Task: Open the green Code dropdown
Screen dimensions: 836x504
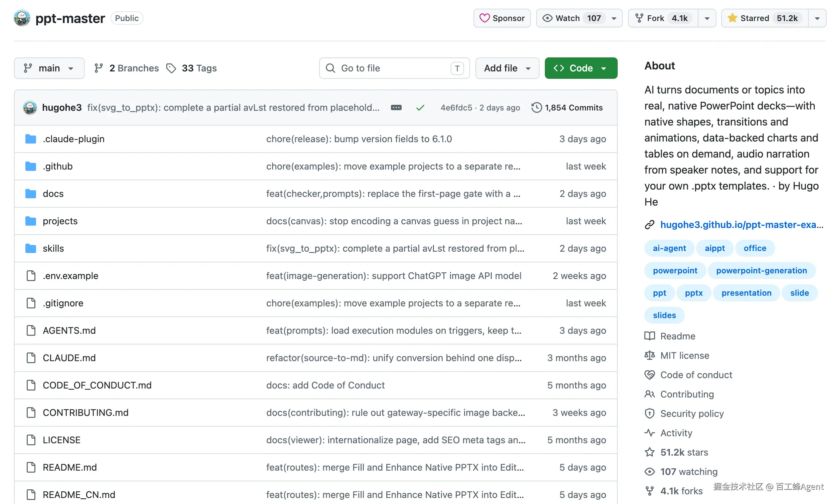Action: tap(581, 68)
